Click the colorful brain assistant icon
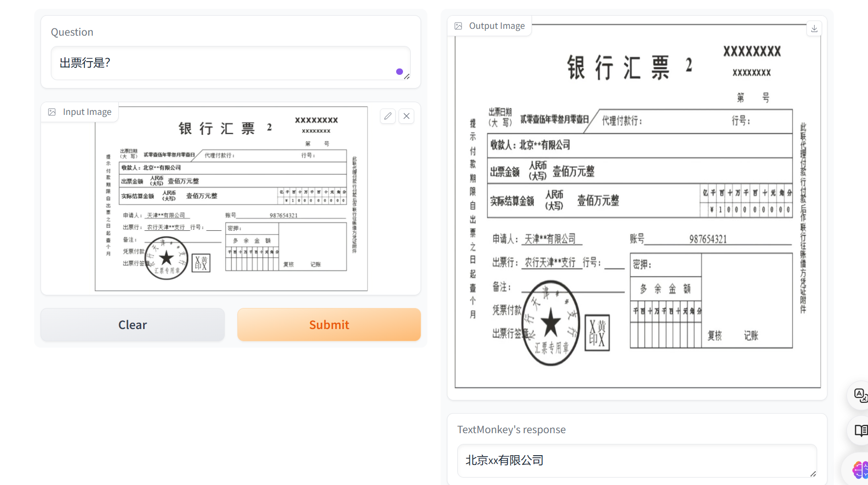 860,470
